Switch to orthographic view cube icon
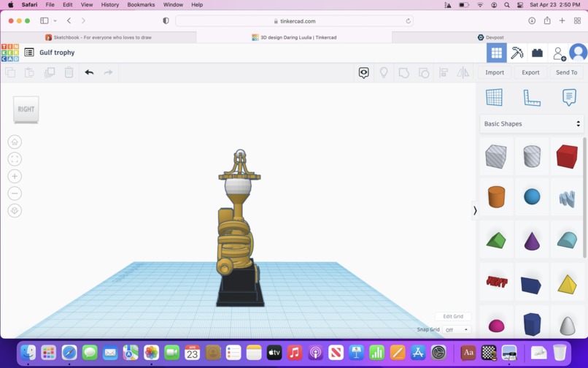The image size is (588, 368). tap(15, 211)
